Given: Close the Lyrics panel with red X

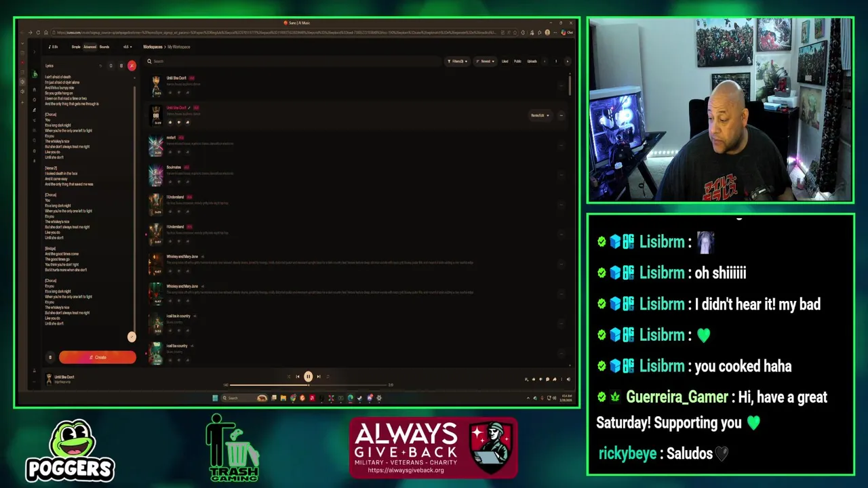Looking at the screenshot, I should [x=132, y=66].
